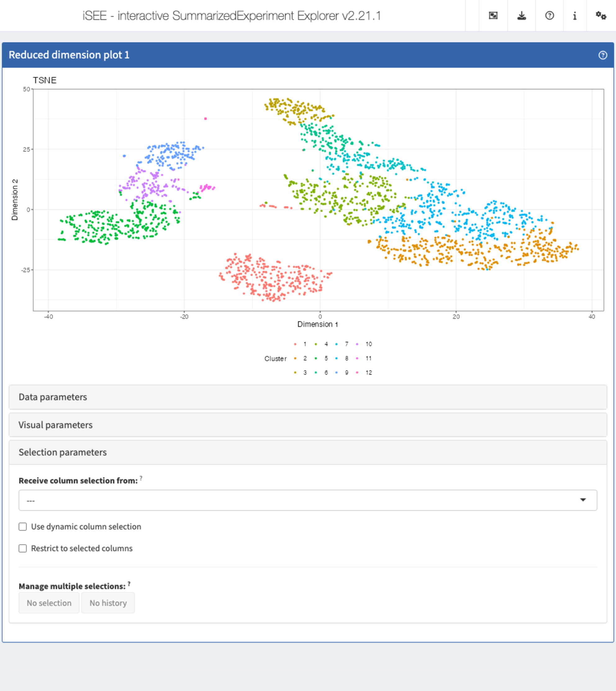Click the No selection button
616x691 pixels.
[49, 603]
